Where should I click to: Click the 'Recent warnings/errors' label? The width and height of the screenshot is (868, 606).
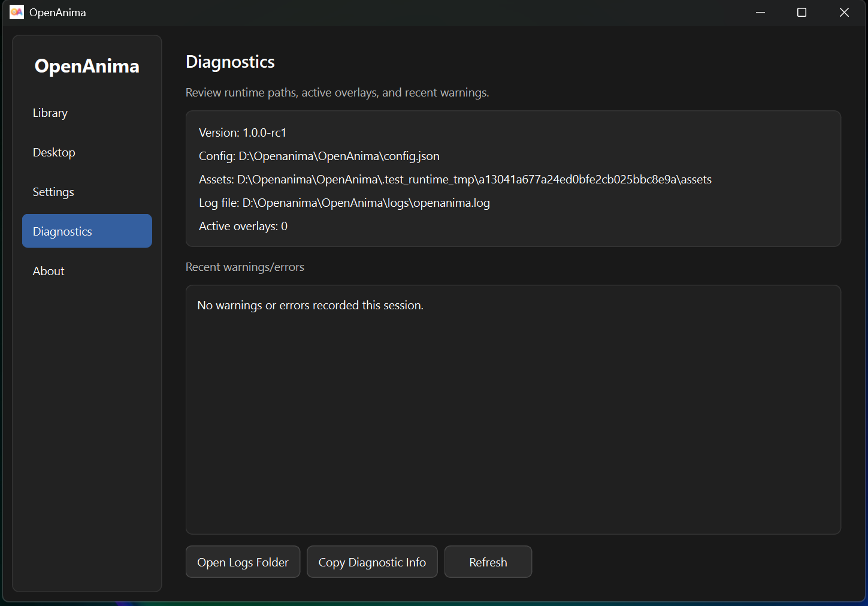point(245,267)
